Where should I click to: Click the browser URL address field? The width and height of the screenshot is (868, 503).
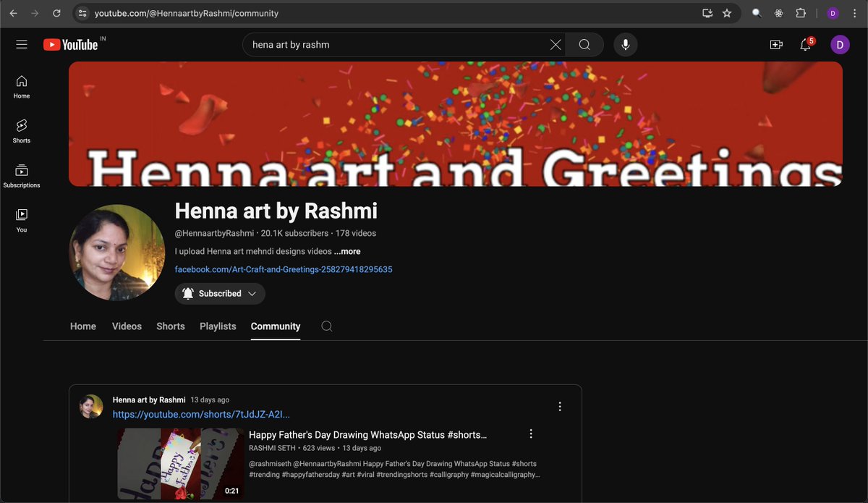pos(394,13)
